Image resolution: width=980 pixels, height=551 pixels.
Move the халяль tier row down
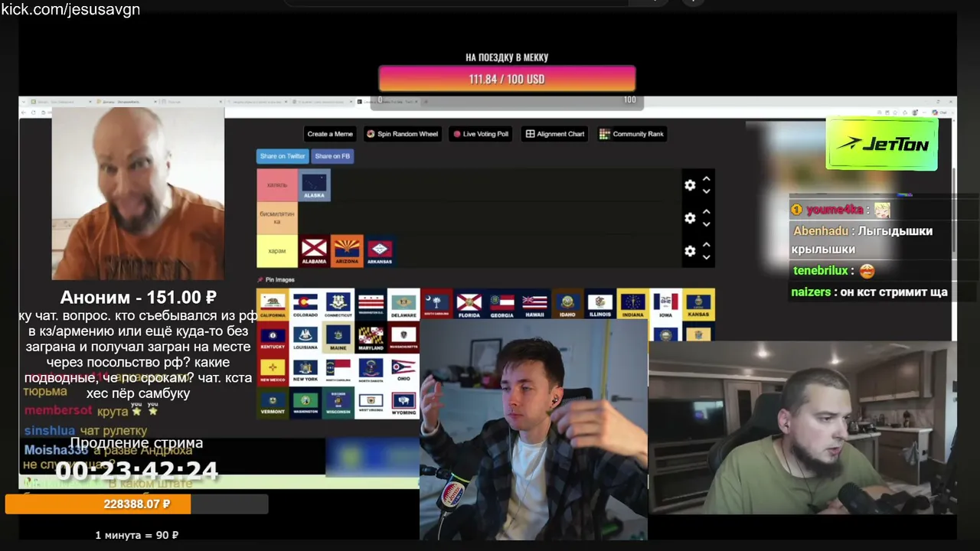pyautogui.click(x=707, y=191)
